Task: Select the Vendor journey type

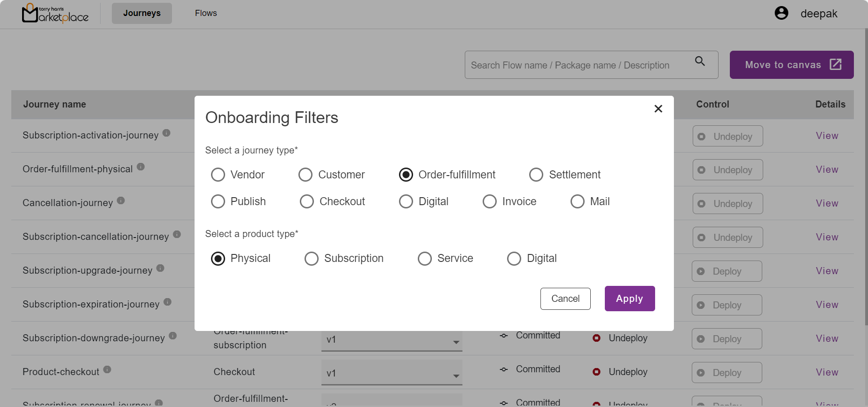Action: click(x=218, y=175)
